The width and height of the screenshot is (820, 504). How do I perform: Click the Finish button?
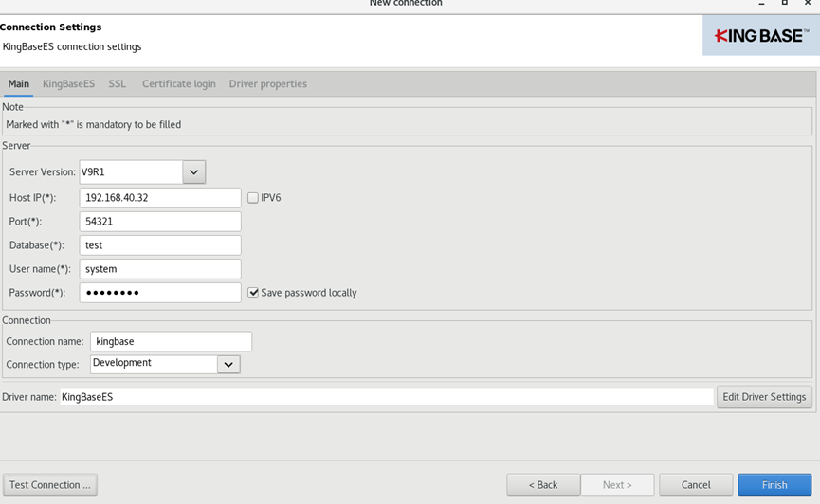click(774, 485)
